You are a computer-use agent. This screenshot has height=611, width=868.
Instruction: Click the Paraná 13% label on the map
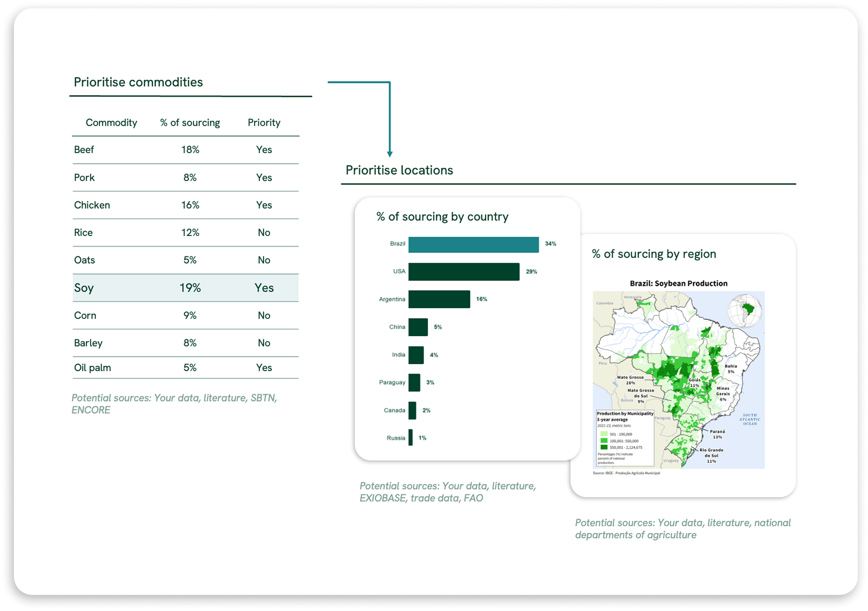click(717, 434)
